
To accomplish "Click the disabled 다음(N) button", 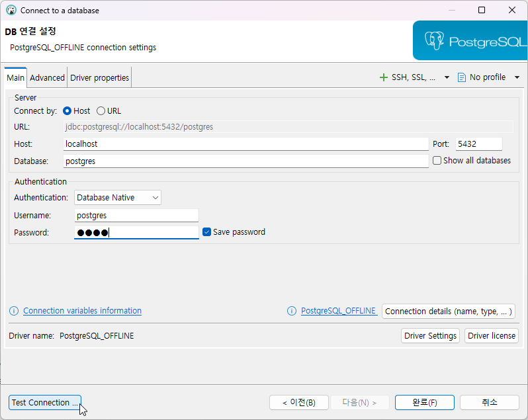I will point(360,403).
